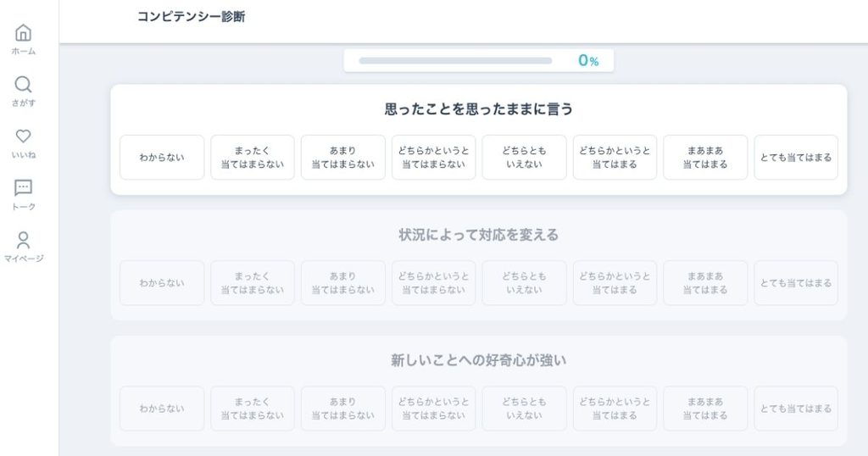Pick まあまあ当てはまる in the first question
Image resolution: width=868 pixels, height=456 pixels.
pyautogui.click(x=705, y=157)
